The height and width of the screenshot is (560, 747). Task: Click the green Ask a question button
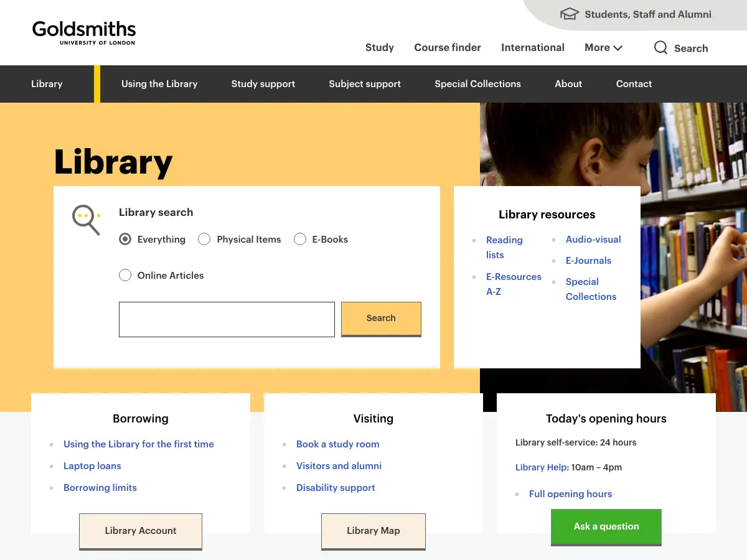pyautogui.click(x=606, y=527)
